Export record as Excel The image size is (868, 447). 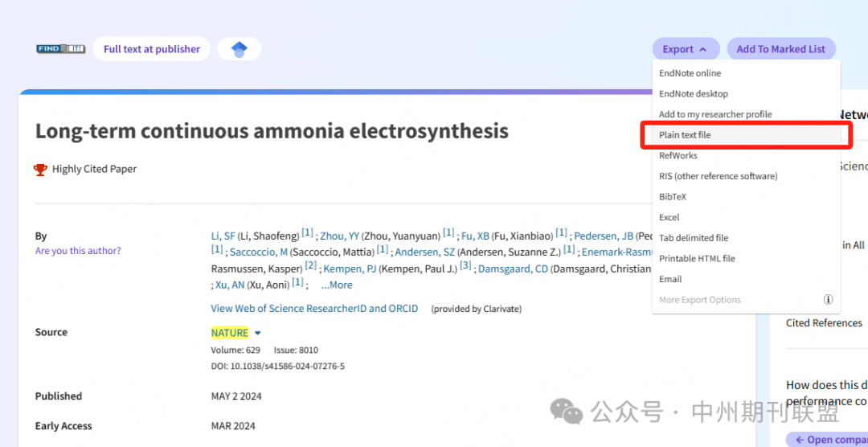669,217
